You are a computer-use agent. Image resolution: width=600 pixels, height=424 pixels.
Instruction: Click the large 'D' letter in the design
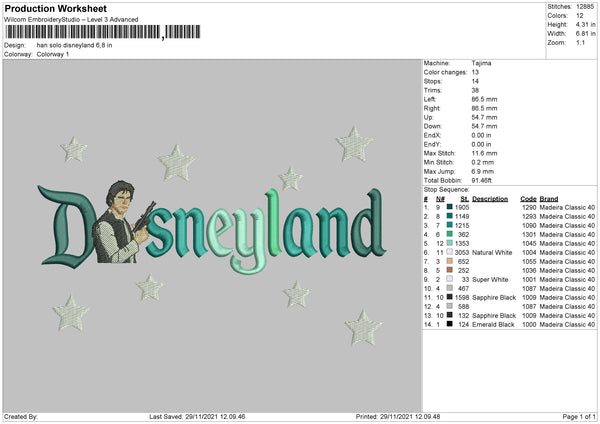67,226
